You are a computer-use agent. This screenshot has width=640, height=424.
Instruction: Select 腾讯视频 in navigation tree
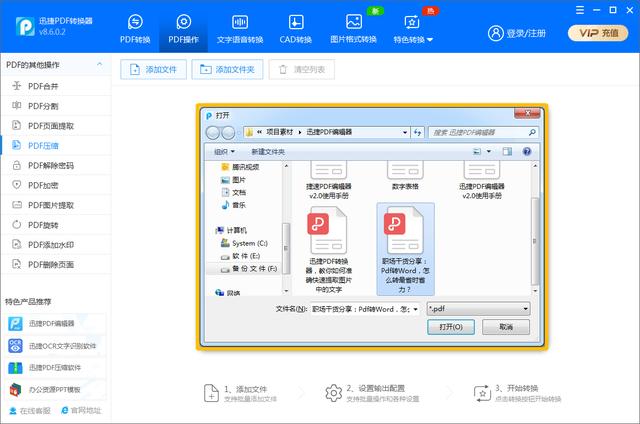click(x=240, y=167)
